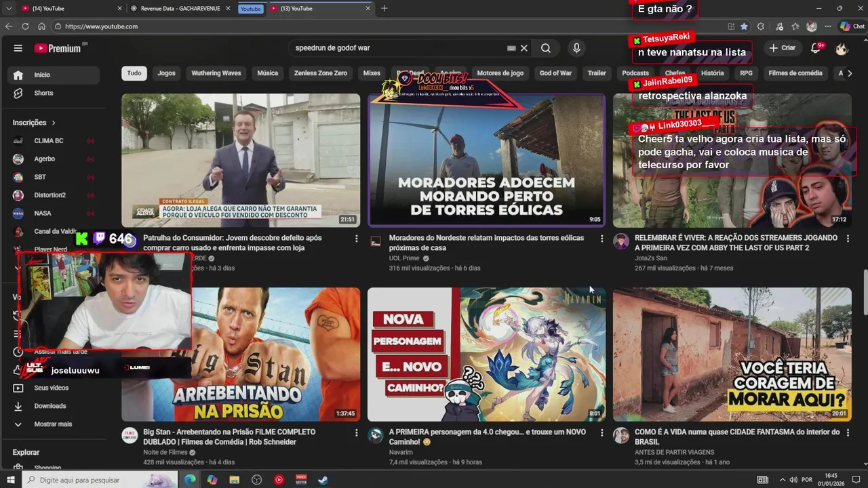Open the Edge settings ellipsis menu
Viewport: 868px width, 488px height.
tap(828, 26)
